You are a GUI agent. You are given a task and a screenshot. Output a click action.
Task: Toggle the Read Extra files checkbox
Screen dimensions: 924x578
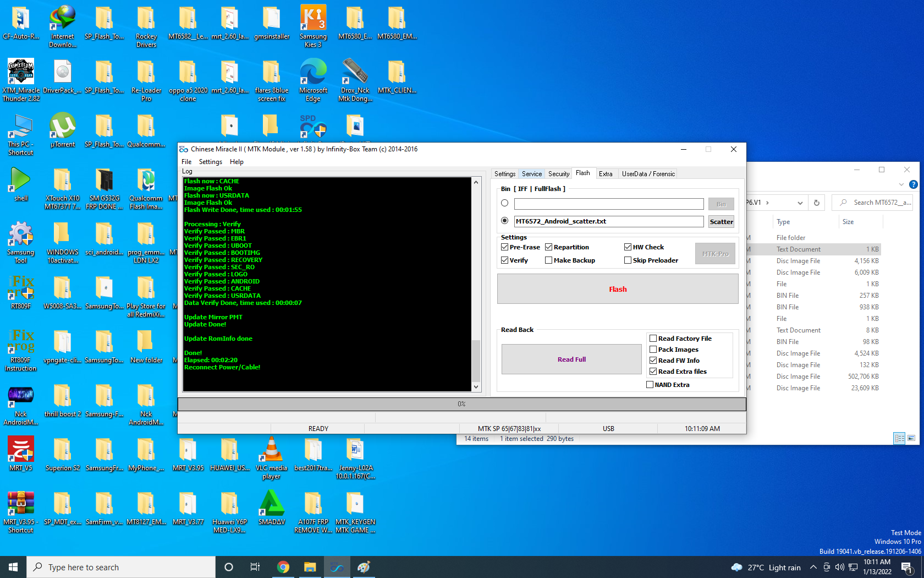(653, 372)
